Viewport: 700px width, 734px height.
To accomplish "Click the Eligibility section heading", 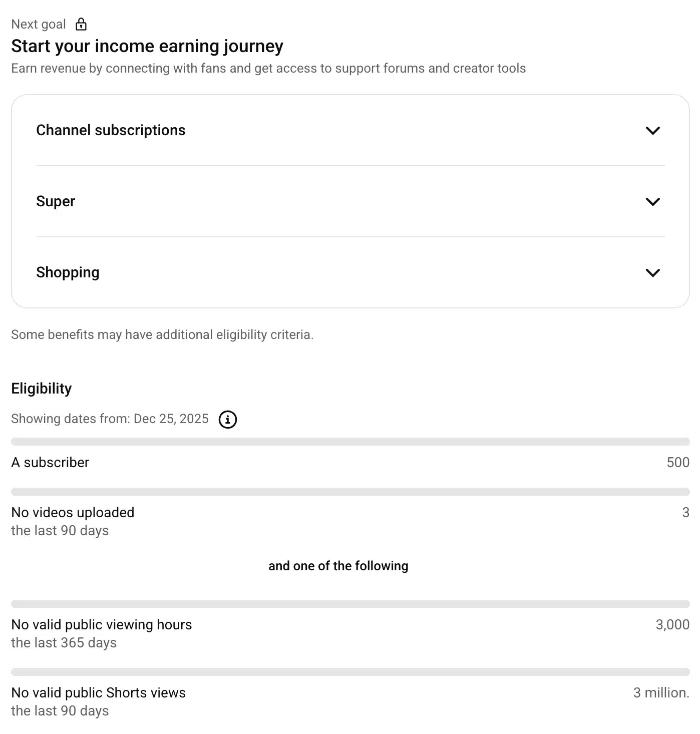I will point(42,388).
